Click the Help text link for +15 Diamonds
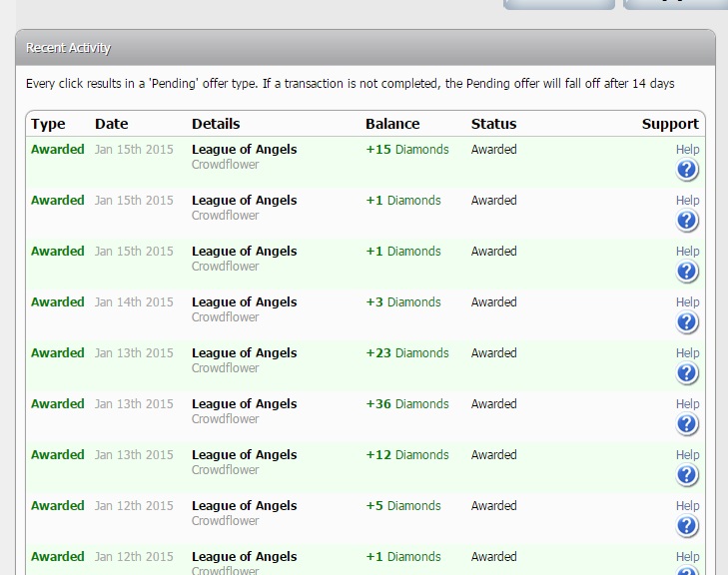The image size is (728, 575). [x=687, y=150]
